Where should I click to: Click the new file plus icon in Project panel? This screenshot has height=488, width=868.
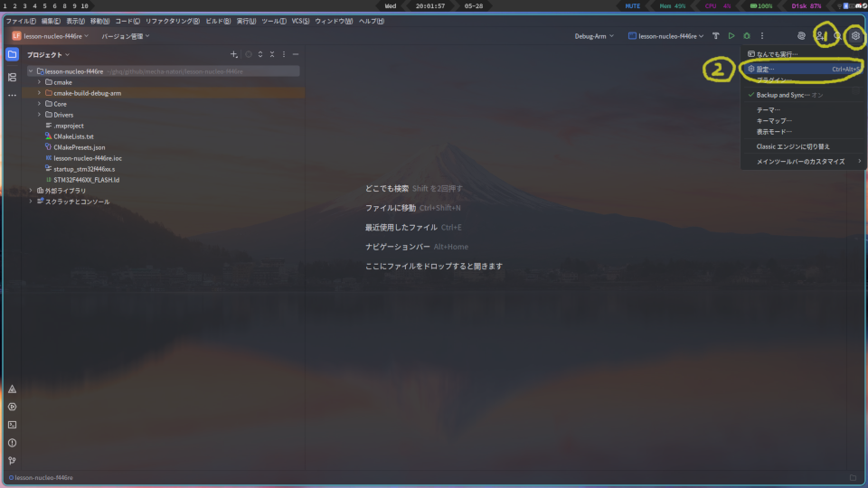[x=233, y=54]
